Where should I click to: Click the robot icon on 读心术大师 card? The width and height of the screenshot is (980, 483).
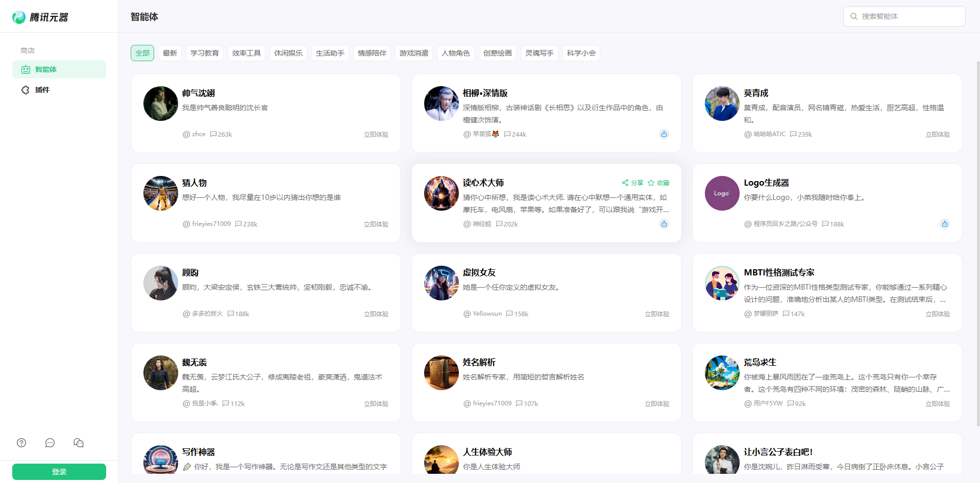coord(664,224)
